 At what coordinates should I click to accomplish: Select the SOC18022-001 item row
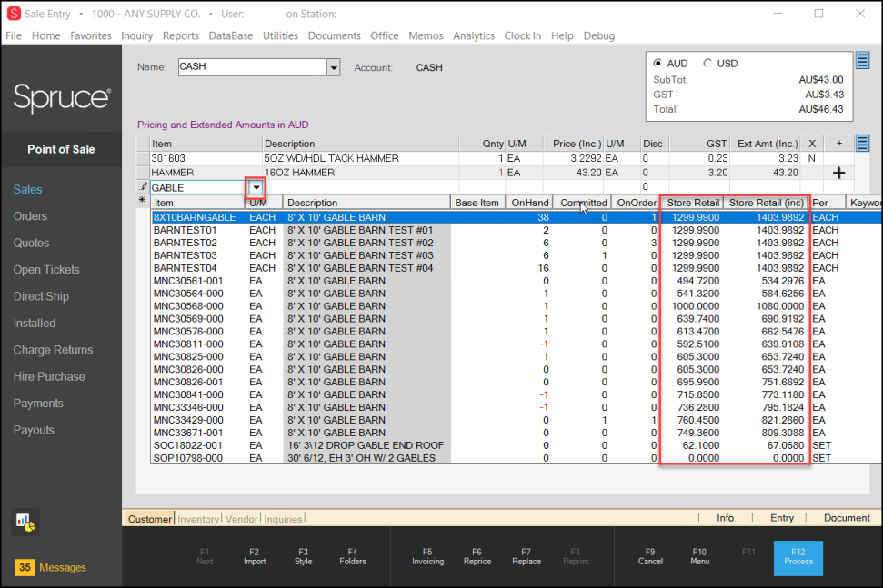517,445
